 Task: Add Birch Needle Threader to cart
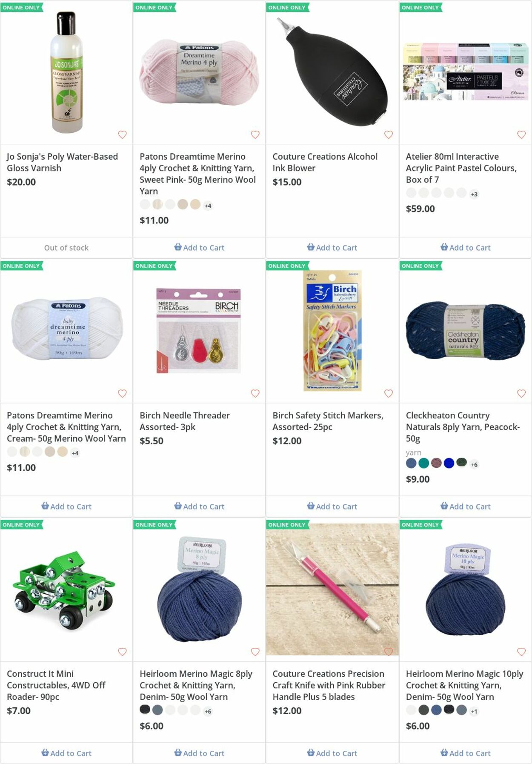[x=199, y=506]
